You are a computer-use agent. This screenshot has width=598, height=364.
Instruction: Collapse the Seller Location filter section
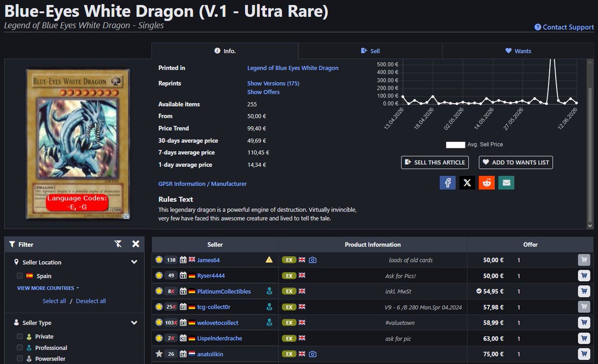tap(134, 262)
